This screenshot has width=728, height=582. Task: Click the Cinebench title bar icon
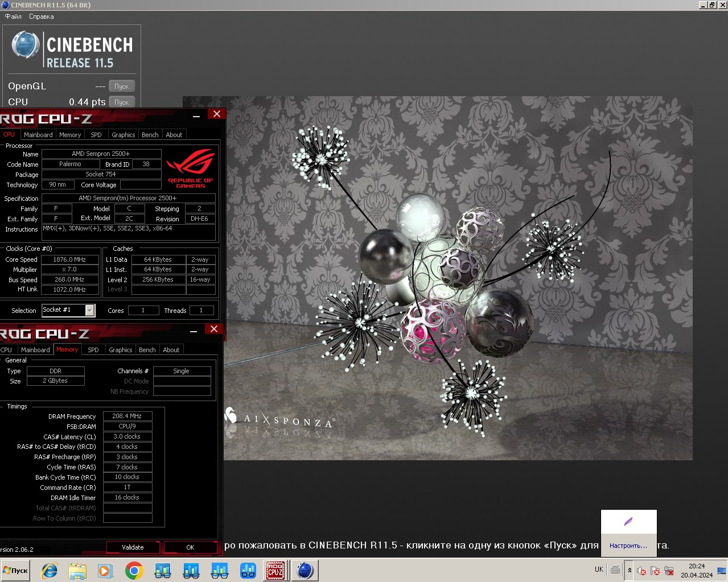(x=5, y=5)
